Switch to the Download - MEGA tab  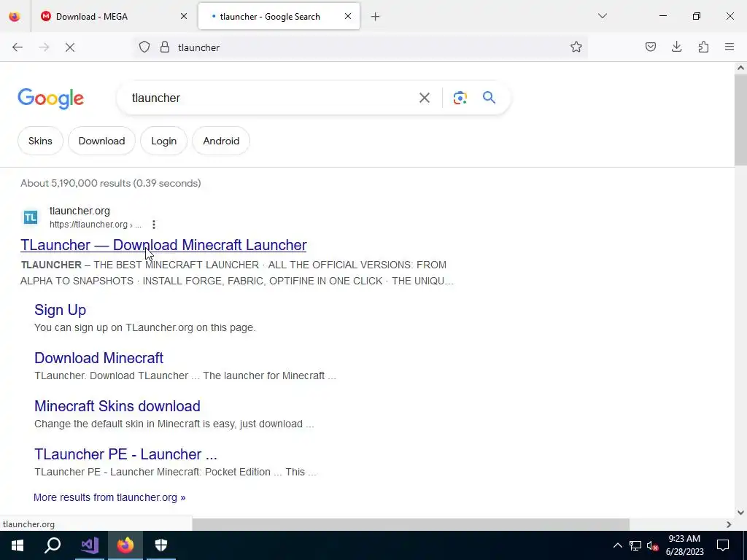pyautogui.click(x=115, y=17)
